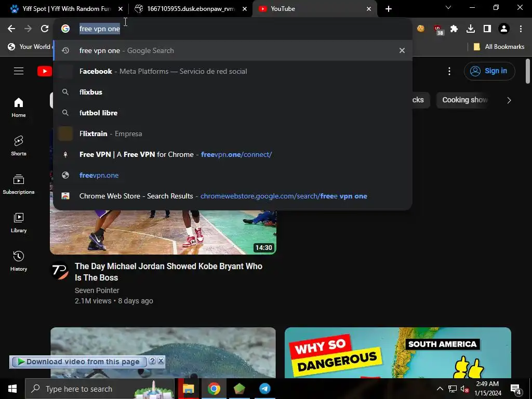Image resolution: width=532 pixels, height=399 pixels.
Task: Open the cookie extension icon
Action: coord(421,29)
